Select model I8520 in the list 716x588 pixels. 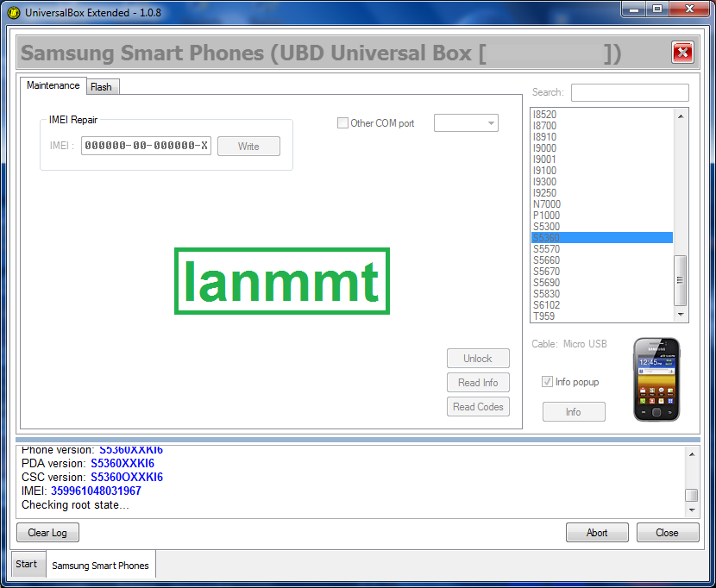click(x=602, y=115)
